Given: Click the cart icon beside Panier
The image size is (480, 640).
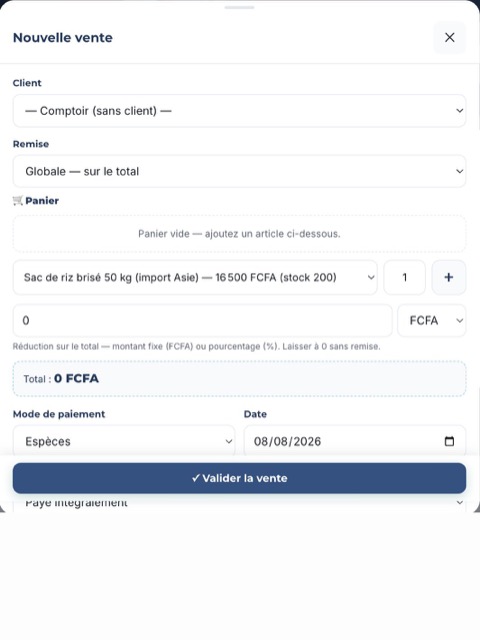Looking at the screenshot, I should pyautogui.click(x=18, y=200).
